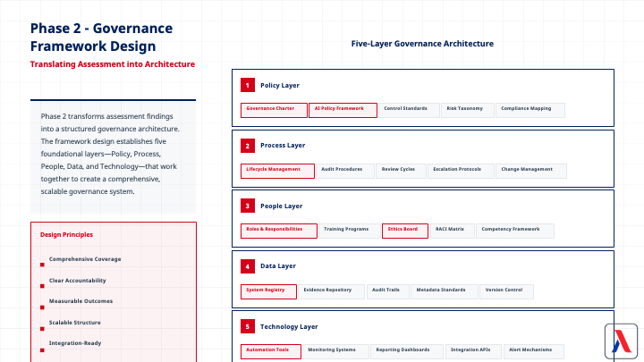Click the red number 3 badge
This screenshot has width=644, height=362.
pos(247,206)
